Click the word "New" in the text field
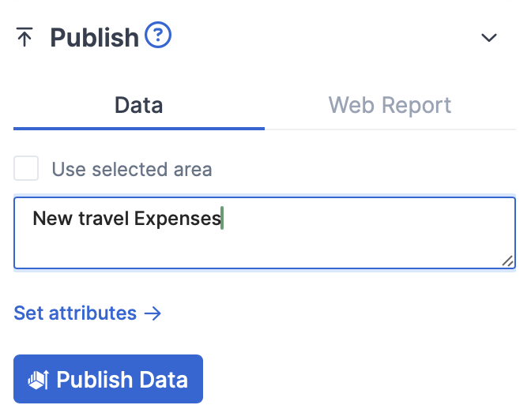This screenshot has width=531, height=420. (52, 218)
